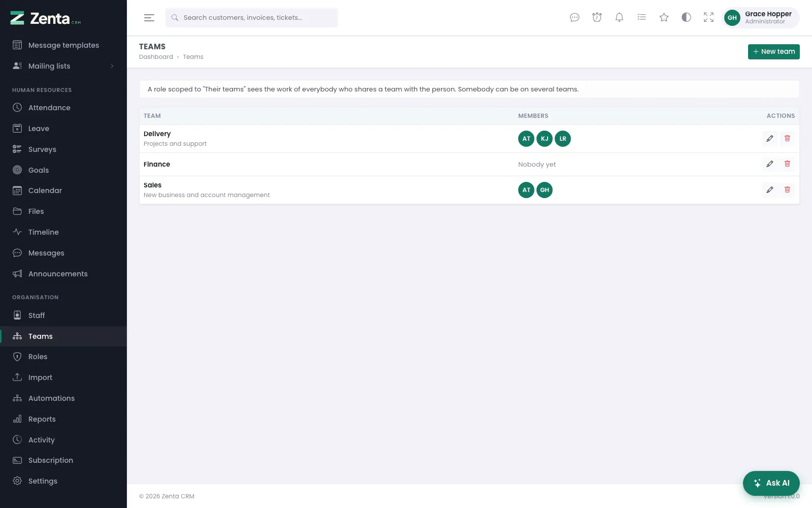This screenshot has width=812, height=508.
Task: Open the Ask AI assistant
Action: pyautogui.click(x=771, y=483)
